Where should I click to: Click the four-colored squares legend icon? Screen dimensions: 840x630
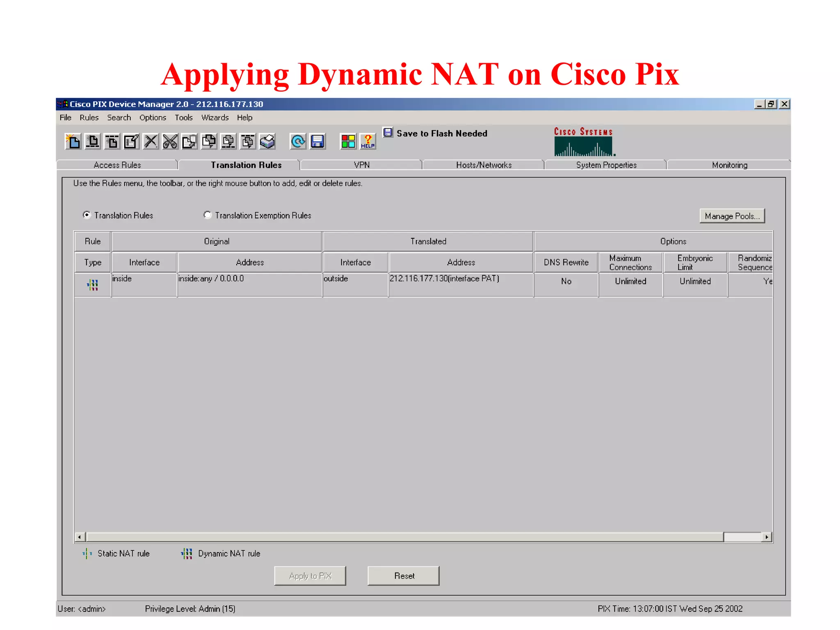[x=348, y=142]
